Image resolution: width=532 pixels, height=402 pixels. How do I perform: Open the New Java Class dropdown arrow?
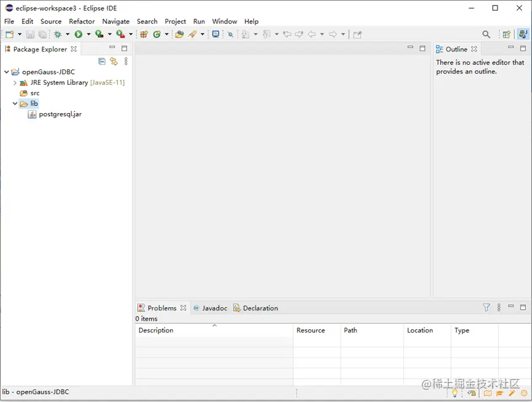pos(167,34)
